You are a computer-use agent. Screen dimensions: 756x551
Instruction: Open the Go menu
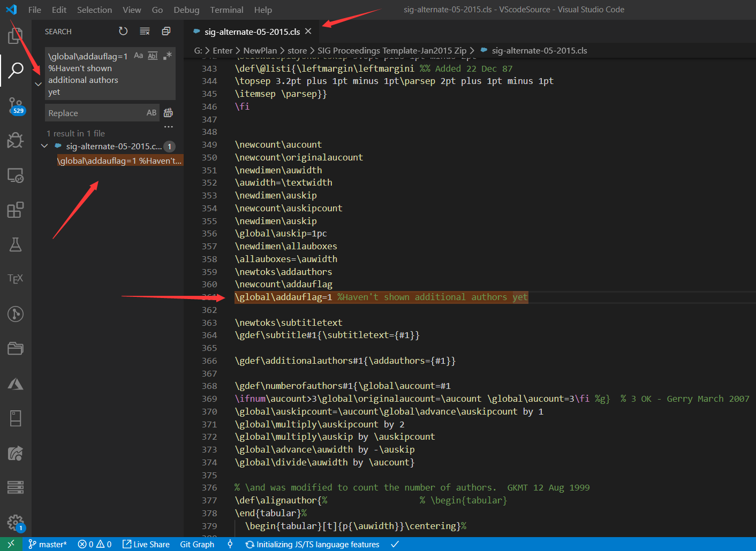(x=157, y=10)
